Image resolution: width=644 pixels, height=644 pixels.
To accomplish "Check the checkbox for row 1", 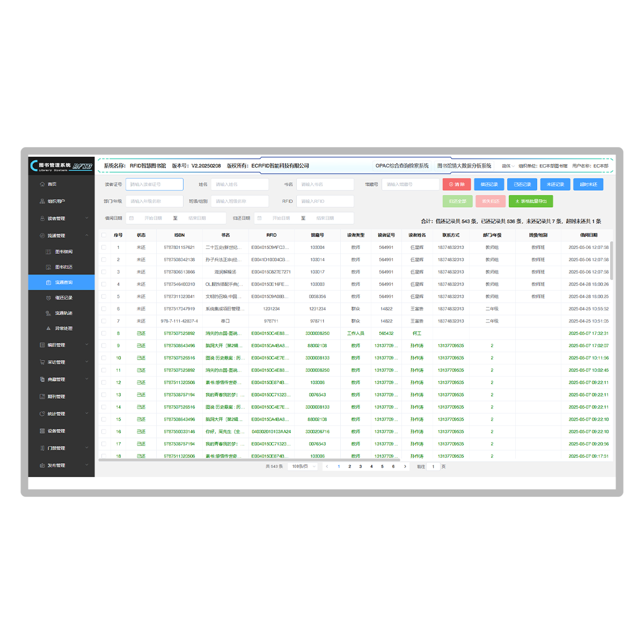I will tap(104, 247).
